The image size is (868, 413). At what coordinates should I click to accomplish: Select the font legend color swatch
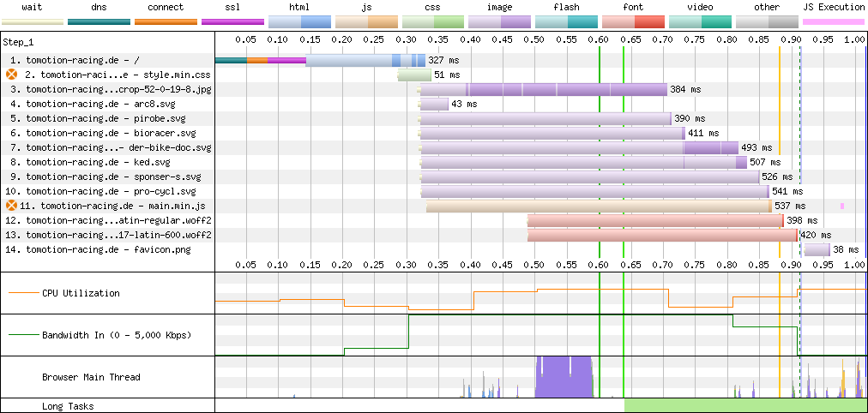pyautogui.click(x=633, y=22)
